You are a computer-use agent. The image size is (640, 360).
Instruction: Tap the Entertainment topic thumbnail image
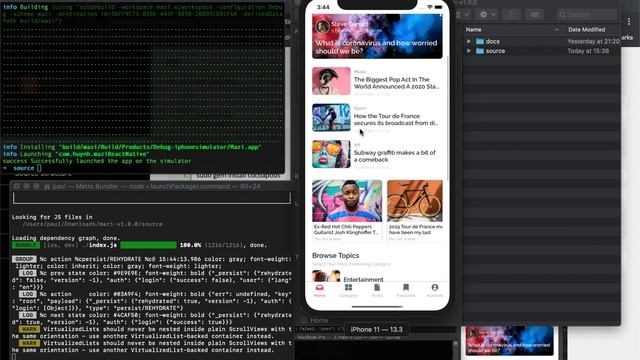326,276
